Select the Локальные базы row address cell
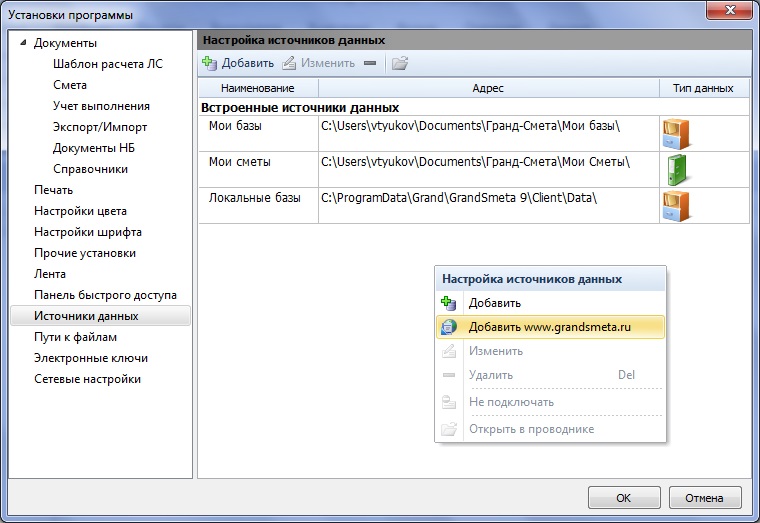760x523 pixels. click(489, 206)
